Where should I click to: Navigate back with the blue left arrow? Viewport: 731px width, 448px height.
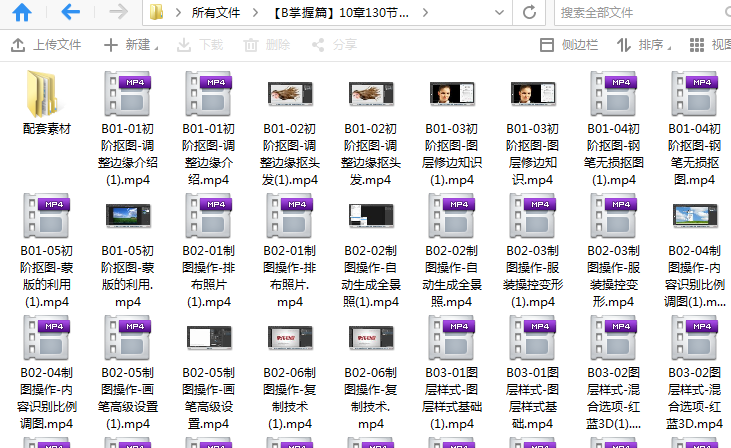click(70, 12)
